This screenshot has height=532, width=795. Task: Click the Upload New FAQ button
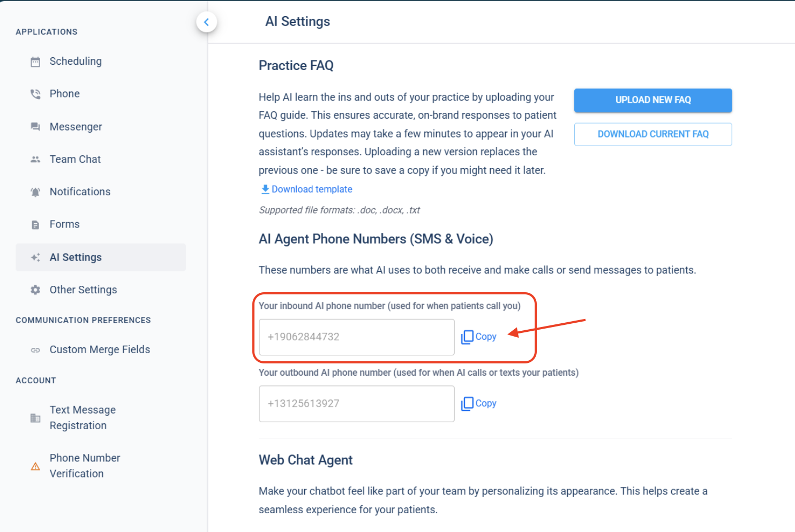point(652,100)
